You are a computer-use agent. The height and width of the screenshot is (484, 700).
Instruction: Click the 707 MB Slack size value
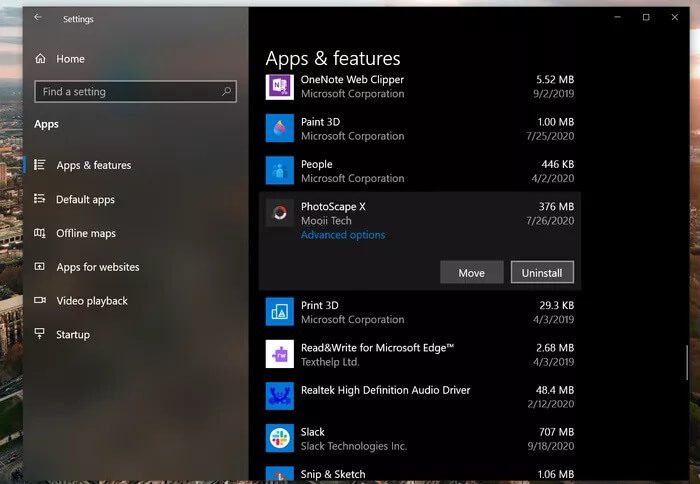tap(556, 432)
